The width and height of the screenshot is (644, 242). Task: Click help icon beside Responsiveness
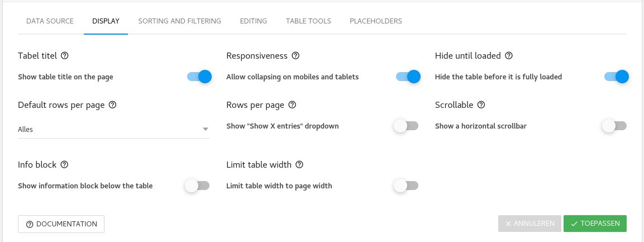295,55
